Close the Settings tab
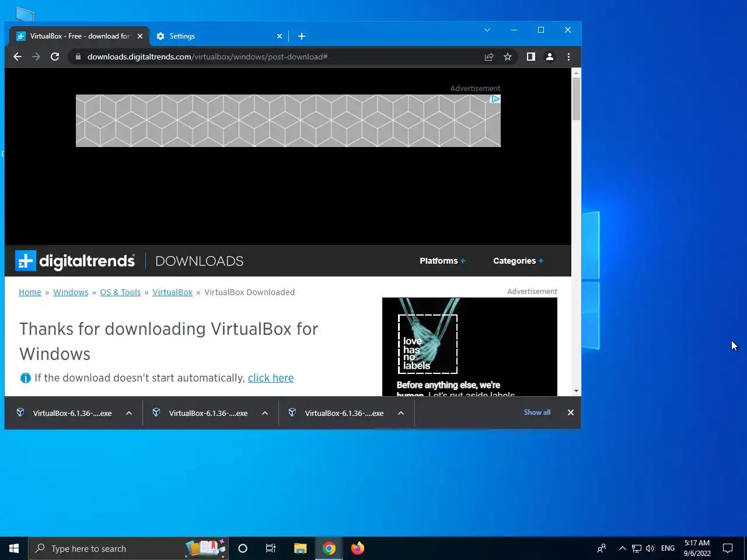Image resolution: width=747 pixels, height=560 pixels. (x=279, y=36)
